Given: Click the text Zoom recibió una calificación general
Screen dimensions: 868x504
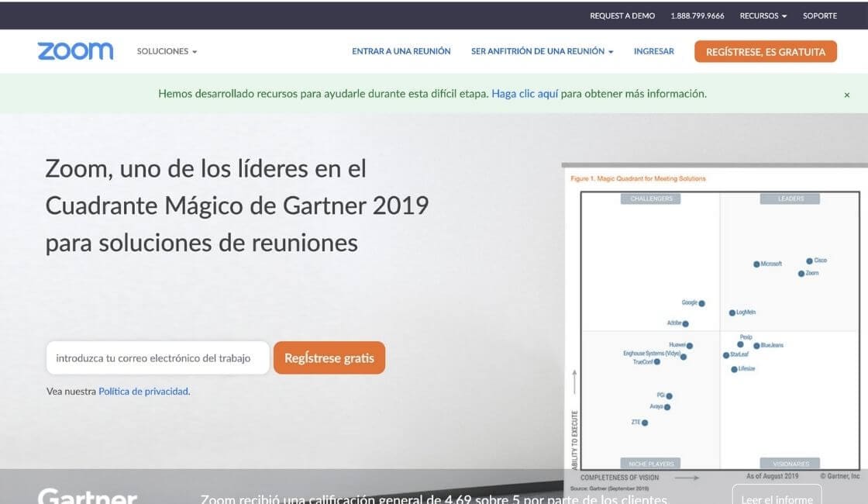Looking at the screenshot, I should [433, 499].
